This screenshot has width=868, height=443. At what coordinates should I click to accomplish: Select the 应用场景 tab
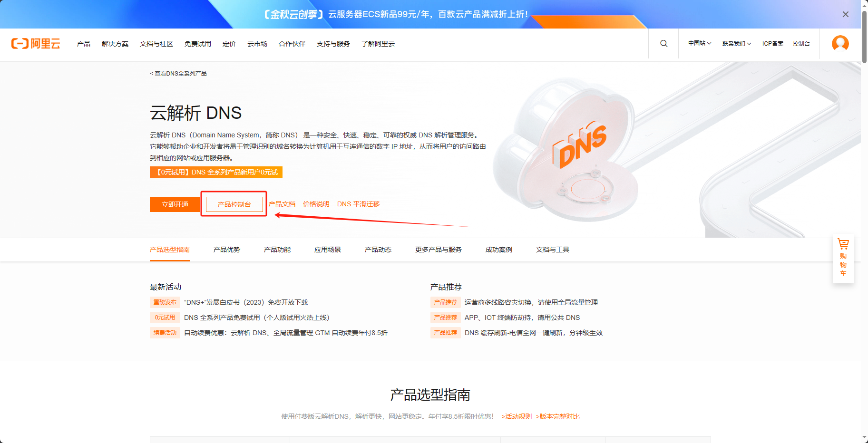(328, 250)
